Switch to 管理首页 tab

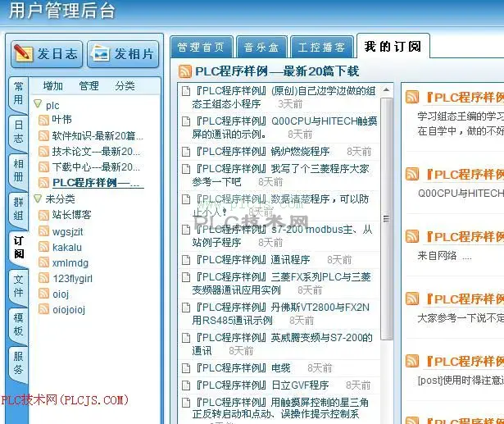click(201, 48)
